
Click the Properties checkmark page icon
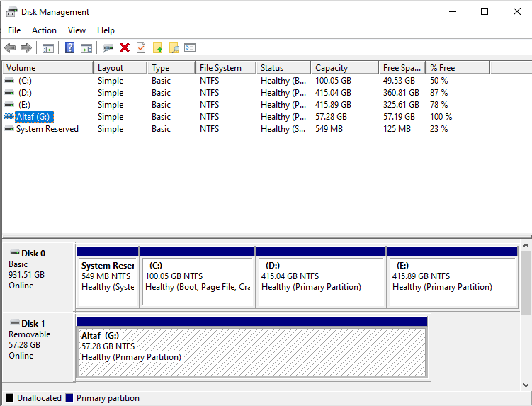click(x=141, y=47)
